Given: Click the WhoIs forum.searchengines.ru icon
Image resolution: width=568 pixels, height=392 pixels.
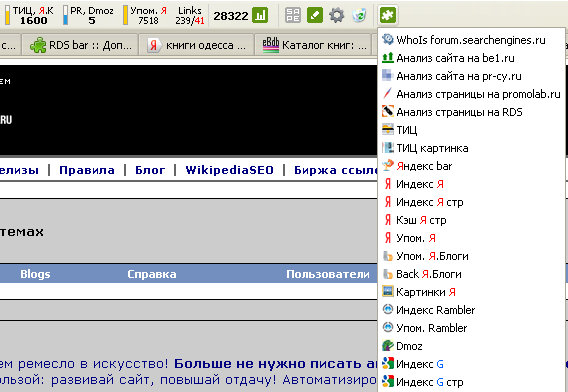Looking at the screenshot, I should [x=388, y=39].
